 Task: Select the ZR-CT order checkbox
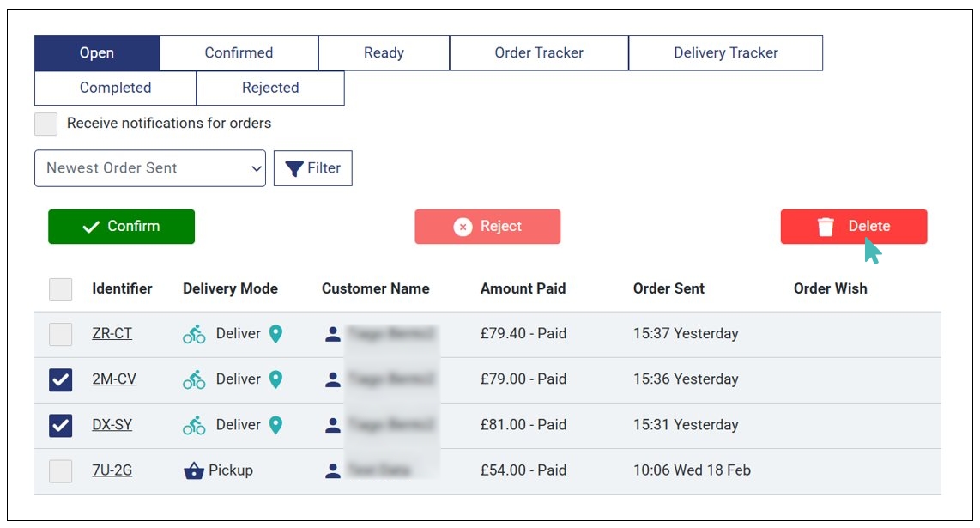click(x=61, y=334)
